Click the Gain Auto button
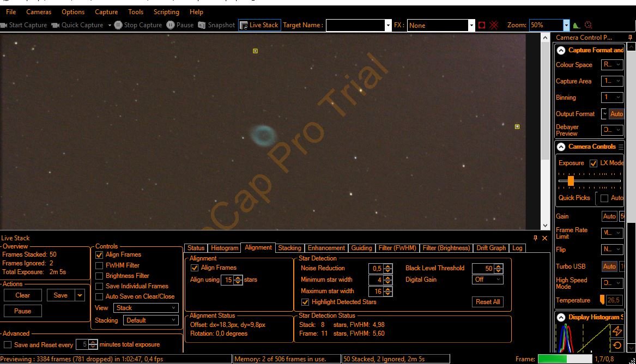The height and width of the screenshot is (364, 636). pyautogui.click(x=609, y=216)
